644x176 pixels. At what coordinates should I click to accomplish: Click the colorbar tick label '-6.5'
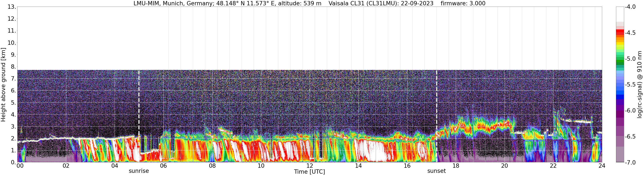coord(630,136)
